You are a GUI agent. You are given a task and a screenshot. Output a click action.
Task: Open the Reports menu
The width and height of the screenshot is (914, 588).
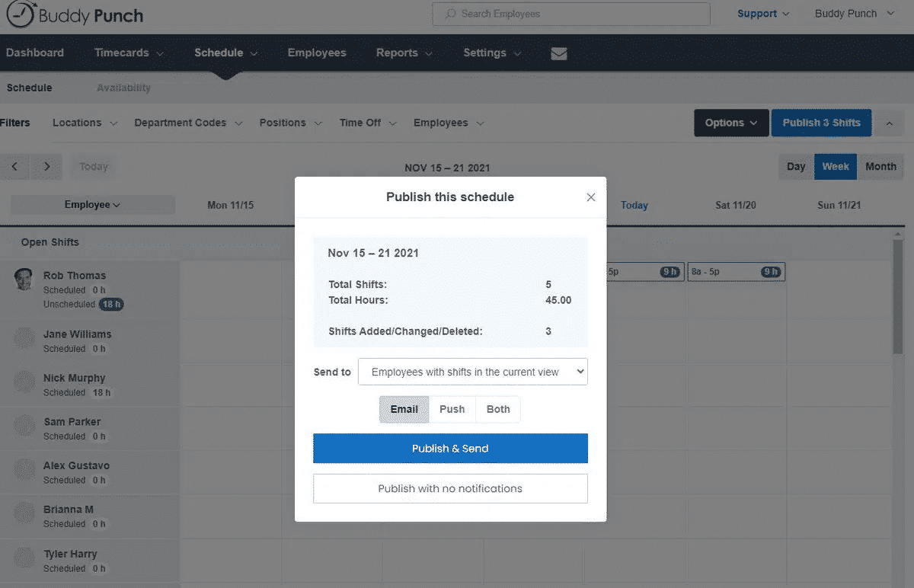click(x=404, y=53)
